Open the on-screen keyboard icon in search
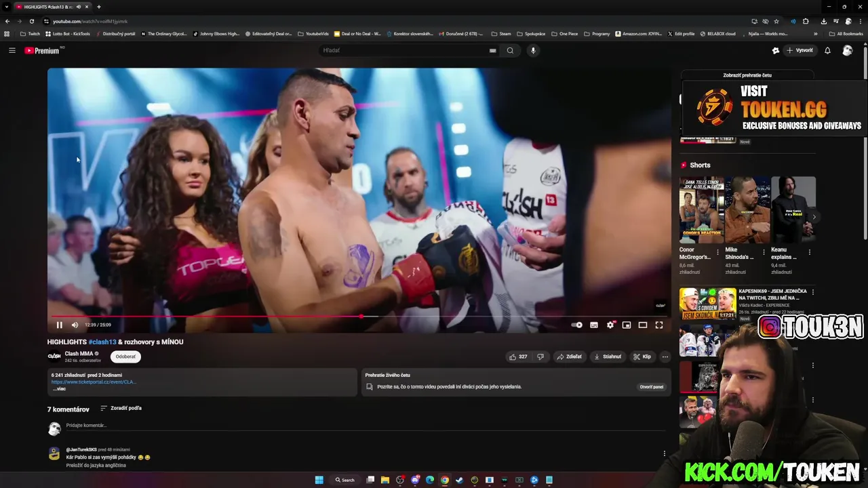868x488 pixels. coord(493,50)
